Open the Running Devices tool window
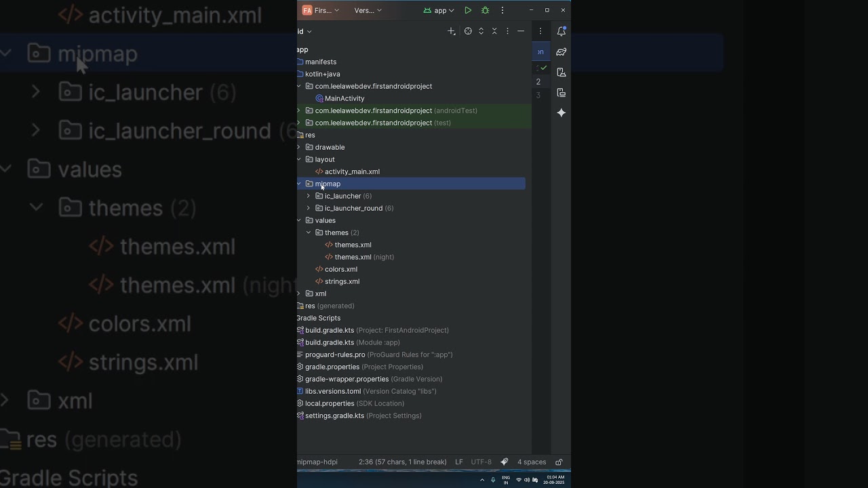The height and width of the screenshot is (488, 868). pyautogui.click(x=561, y=92)
